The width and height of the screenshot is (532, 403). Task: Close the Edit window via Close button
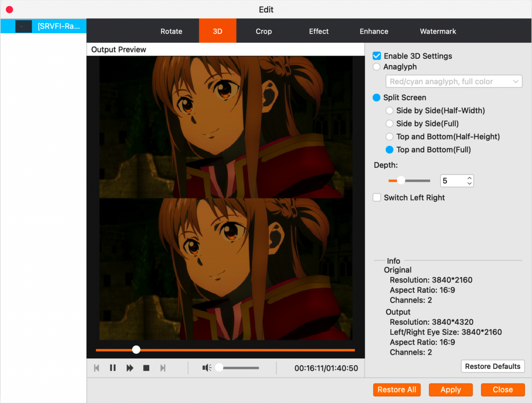point(503,390)
